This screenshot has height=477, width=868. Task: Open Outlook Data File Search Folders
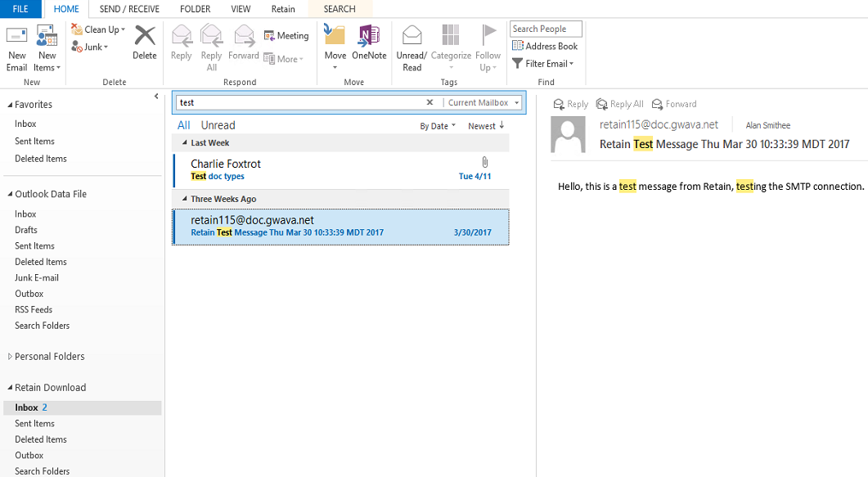(x=42, y=326)
